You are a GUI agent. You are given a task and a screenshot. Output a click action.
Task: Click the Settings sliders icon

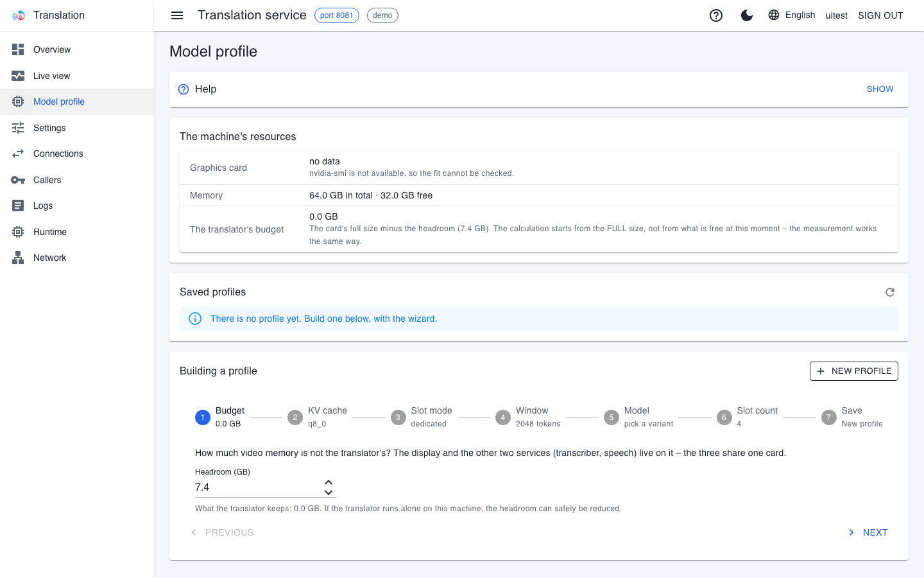click(x=18, y=128)
